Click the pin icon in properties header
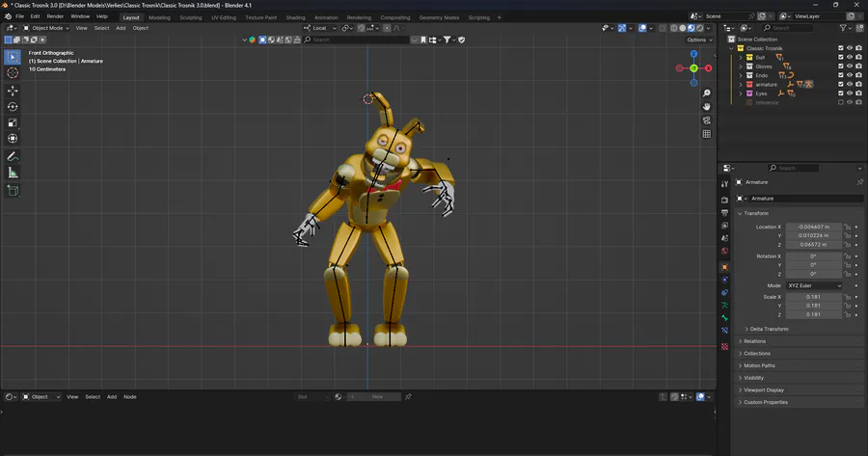868x456 pixels. (859, 182)
